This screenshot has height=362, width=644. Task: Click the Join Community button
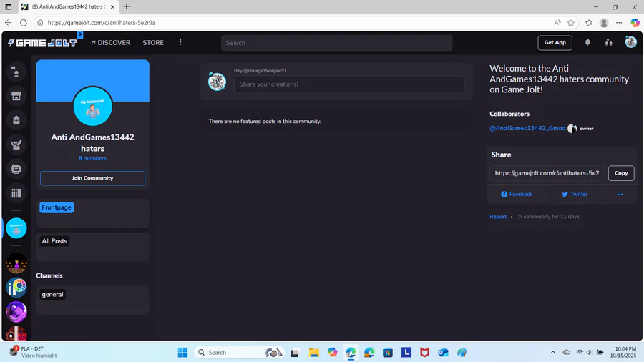(x=92, y=178)
